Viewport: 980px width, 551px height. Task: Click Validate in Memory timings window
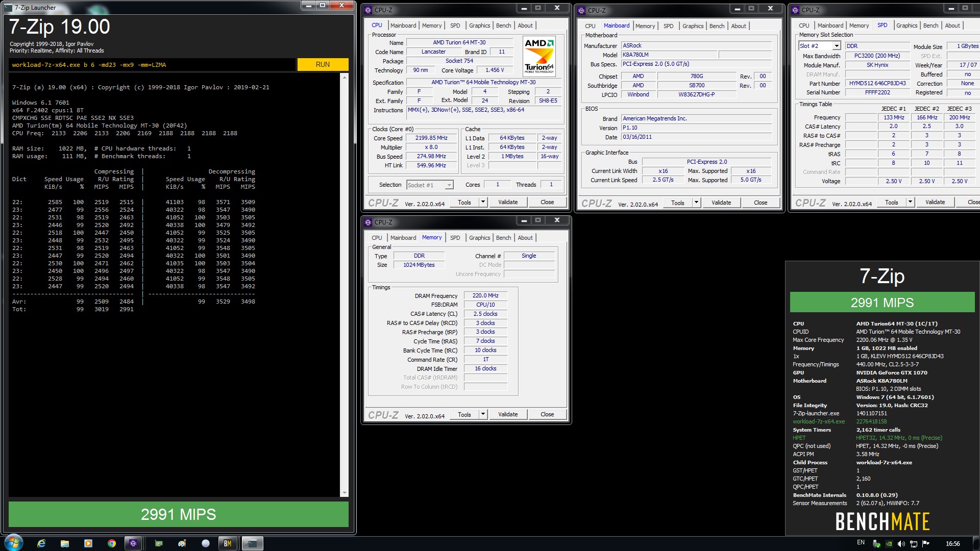point(508,414)
